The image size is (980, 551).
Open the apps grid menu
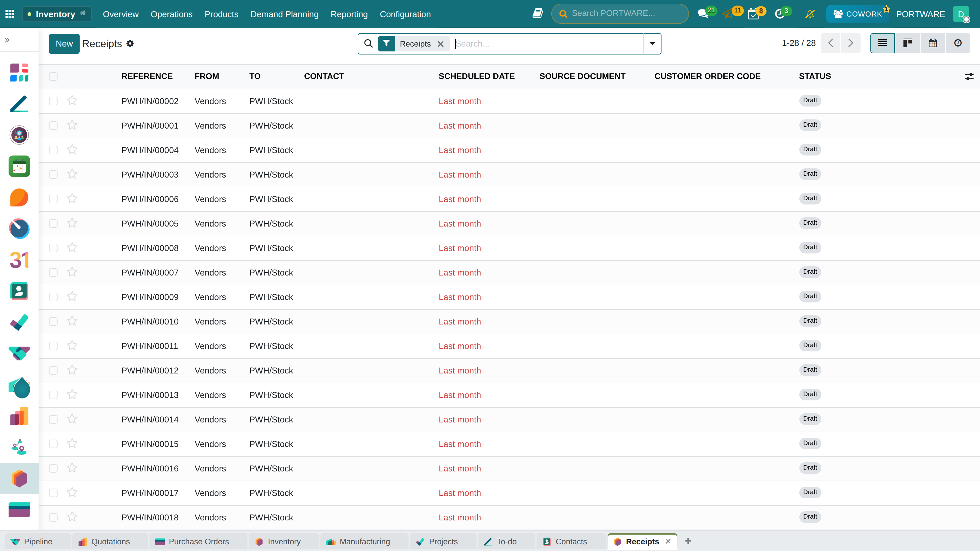[x=10, y=14]
